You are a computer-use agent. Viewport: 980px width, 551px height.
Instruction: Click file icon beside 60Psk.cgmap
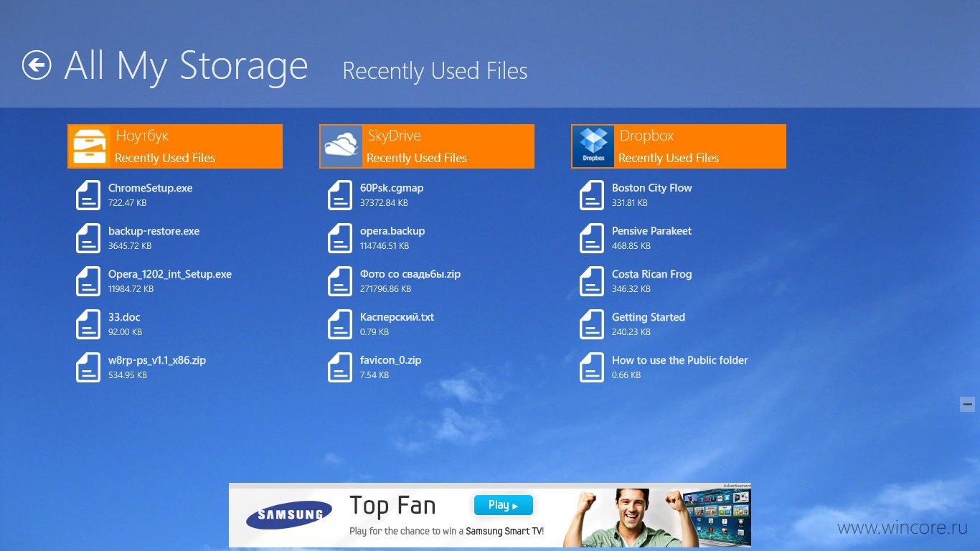(340, 195)
